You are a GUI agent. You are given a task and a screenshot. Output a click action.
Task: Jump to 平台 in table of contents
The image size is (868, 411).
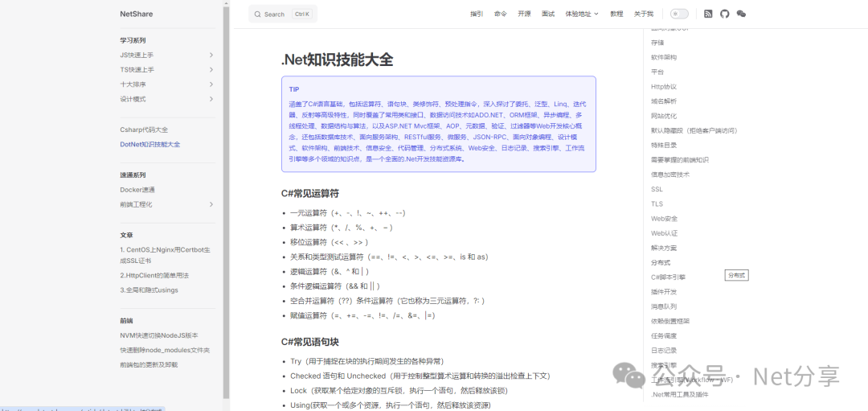657,72
